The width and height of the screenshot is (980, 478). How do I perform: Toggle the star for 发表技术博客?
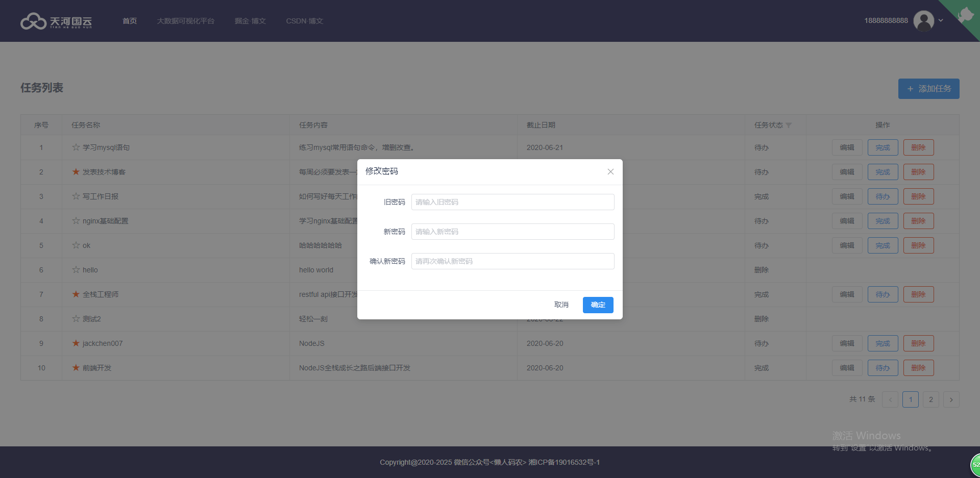76,171
